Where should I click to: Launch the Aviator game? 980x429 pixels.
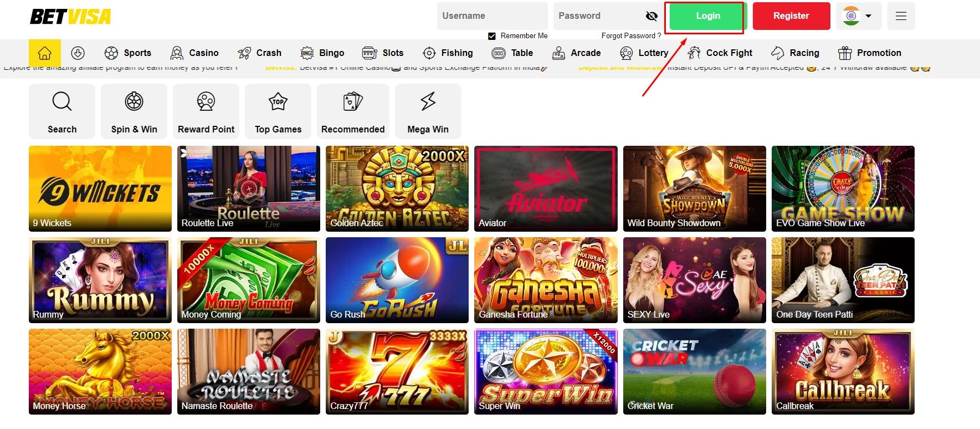click(x=546, y=188)
